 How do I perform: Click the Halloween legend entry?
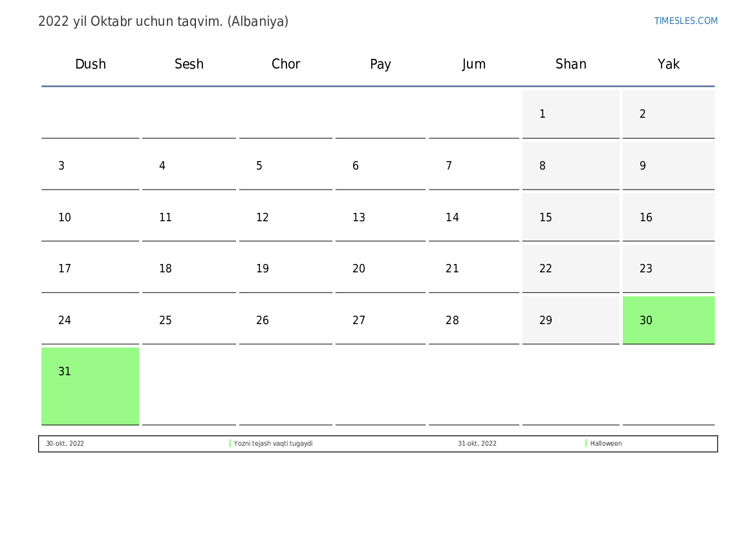coord(606,444)
